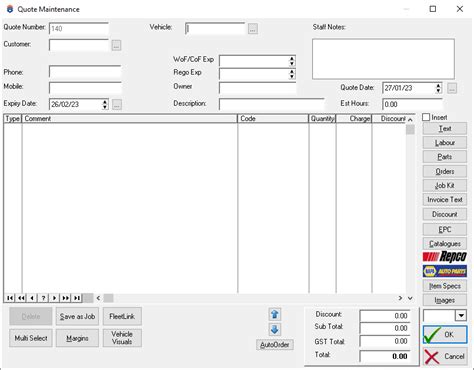Adjust the WoF/CoF Exp spinner arrows
The width and height of the screenshot is (474, 370).
point(292,61)
